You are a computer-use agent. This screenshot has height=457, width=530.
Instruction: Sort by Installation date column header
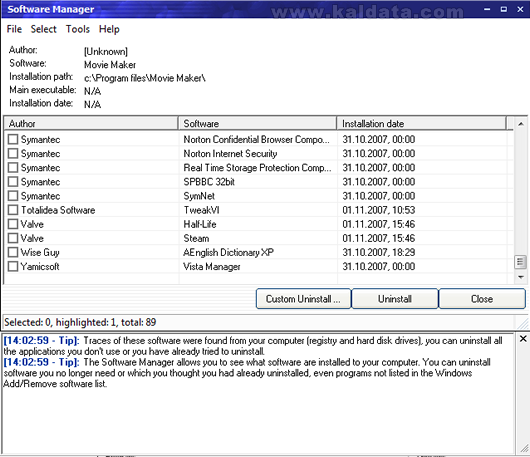click(x=421, y=123)
